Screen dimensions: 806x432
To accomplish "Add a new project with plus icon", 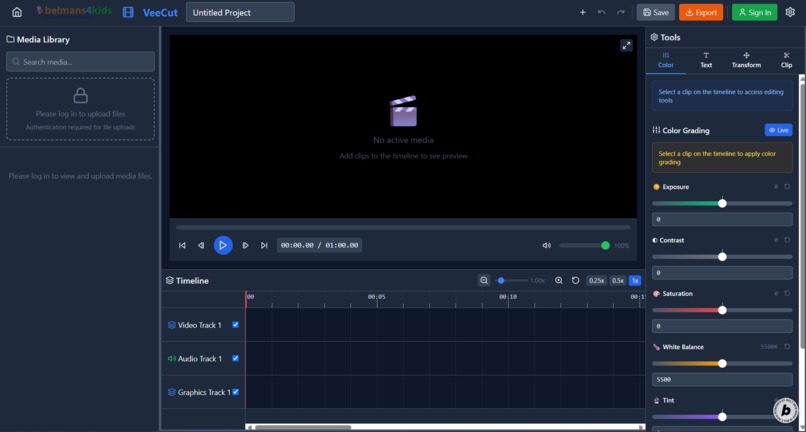I will coord(582,12).
